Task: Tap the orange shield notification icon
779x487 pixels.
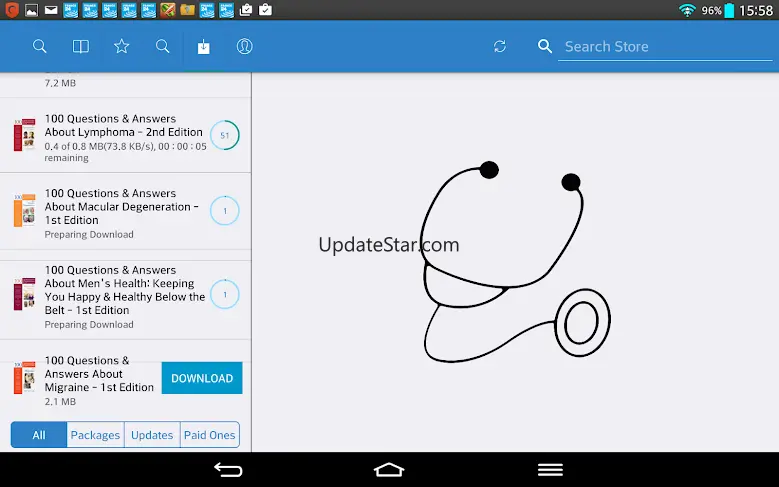Action: pos(12,10)
